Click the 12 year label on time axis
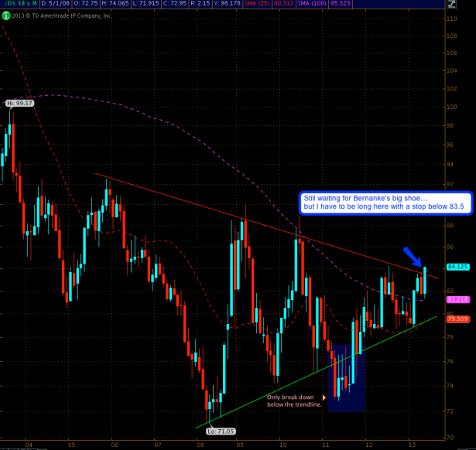This screenshot has width=476, height=450. (369, 445)
